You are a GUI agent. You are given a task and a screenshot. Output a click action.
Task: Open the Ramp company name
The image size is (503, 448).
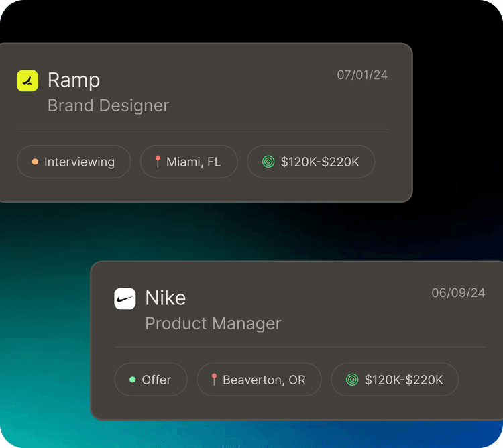(74, 80)
